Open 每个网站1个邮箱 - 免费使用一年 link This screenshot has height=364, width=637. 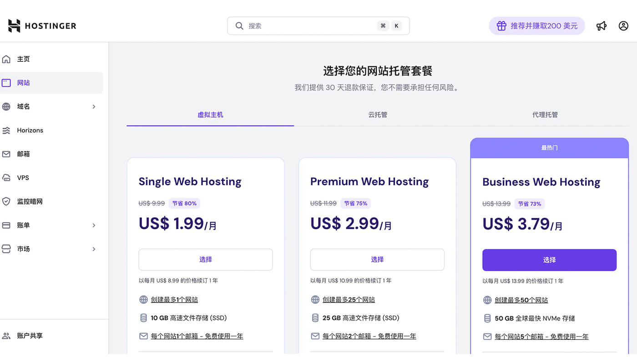[197, 336]
